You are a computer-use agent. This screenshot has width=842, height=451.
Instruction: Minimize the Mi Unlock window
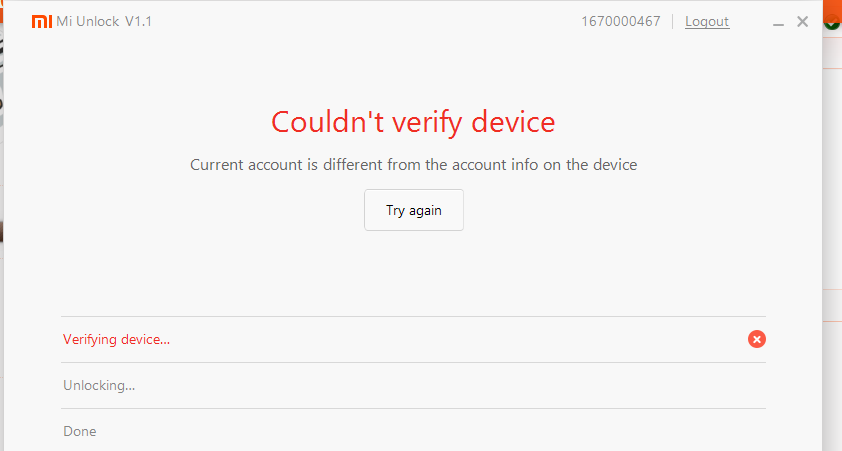[778, 22]
